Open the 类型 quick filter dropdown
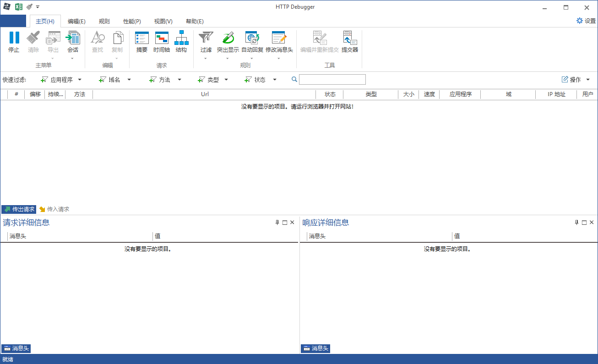The width and height of the screenshot is (598, 364). (x=213, y=80)
